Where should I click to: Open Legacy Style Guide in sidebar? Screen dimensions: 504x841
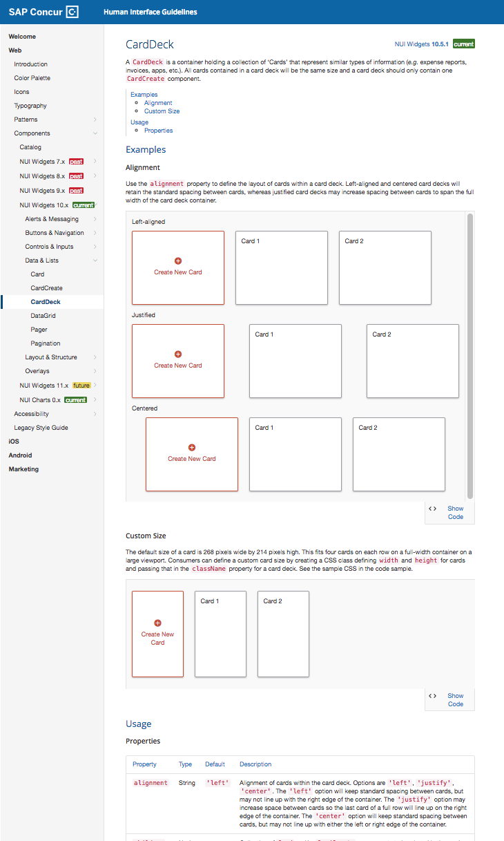pyautogui.click(x=41, y=428)
